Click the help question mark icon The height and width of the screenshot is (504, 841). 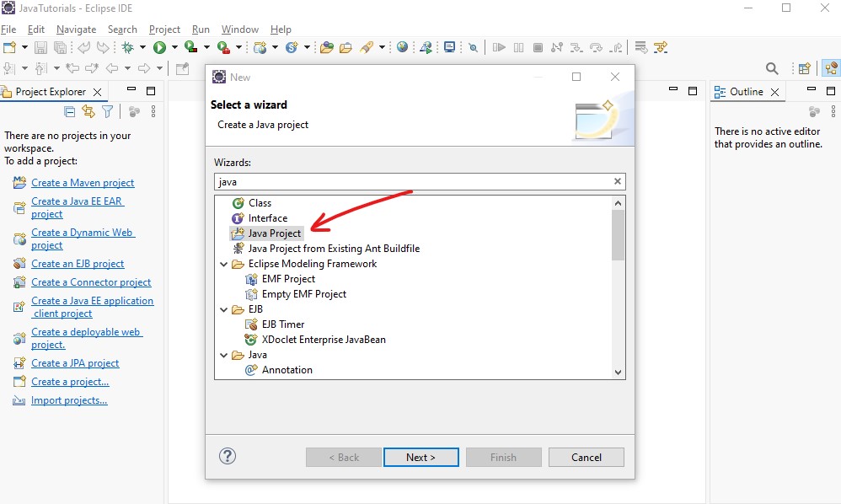tap(228, 456)
